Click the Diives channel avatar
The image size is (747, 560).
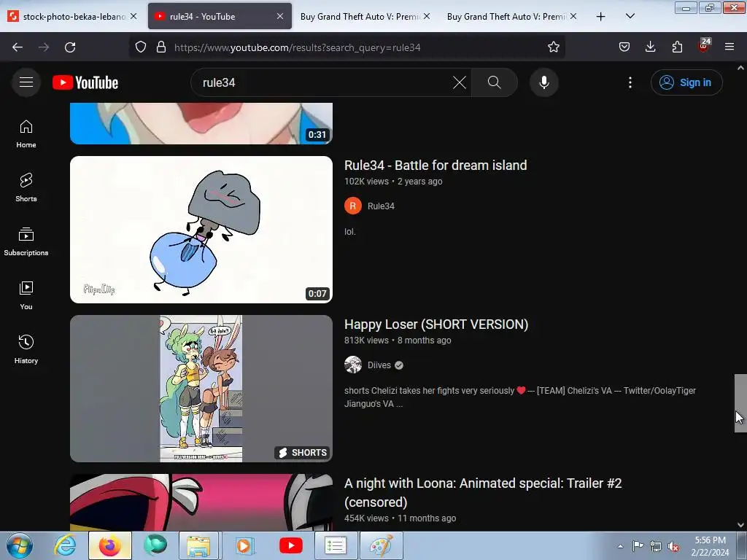coord(353,365)
